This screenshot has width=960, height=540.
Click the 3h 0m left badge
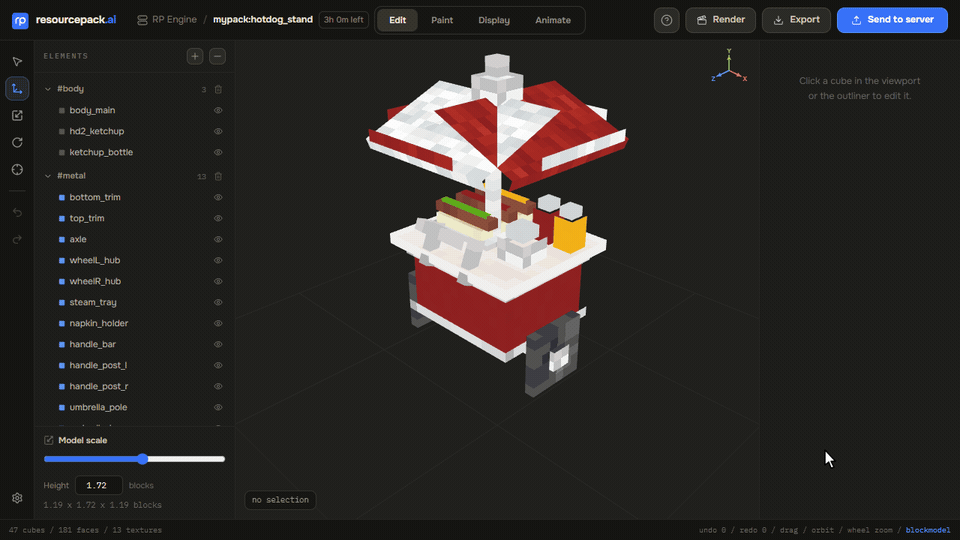(343, 20)
